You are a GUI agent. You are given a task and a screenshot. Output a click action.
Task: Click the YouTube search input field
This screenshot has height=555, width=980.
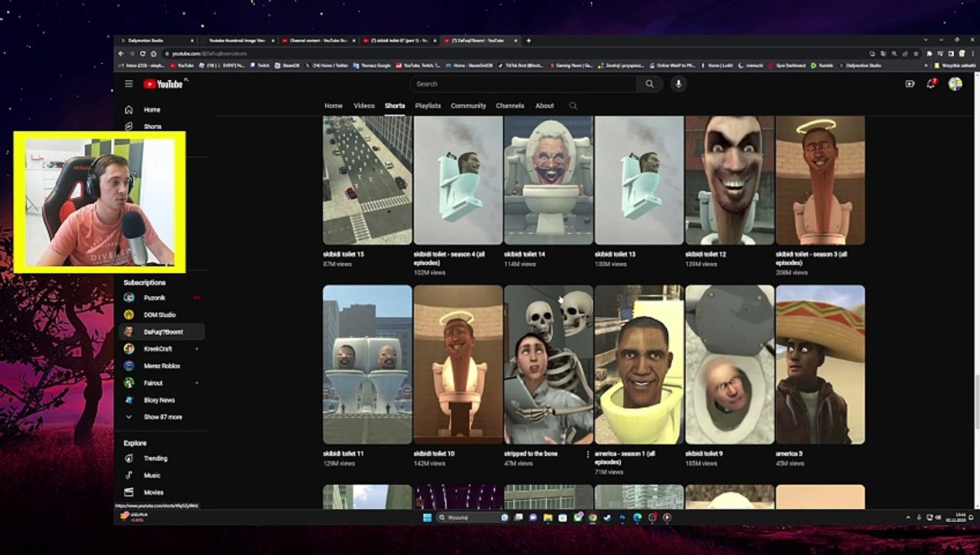tap(522, 84)
